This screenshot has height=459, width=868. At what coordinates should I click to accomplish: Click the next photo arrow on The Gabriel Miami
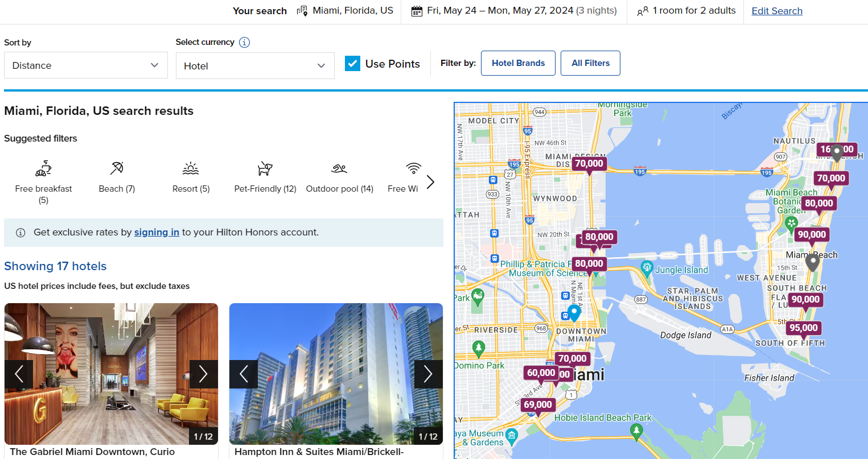pos(203,374)
